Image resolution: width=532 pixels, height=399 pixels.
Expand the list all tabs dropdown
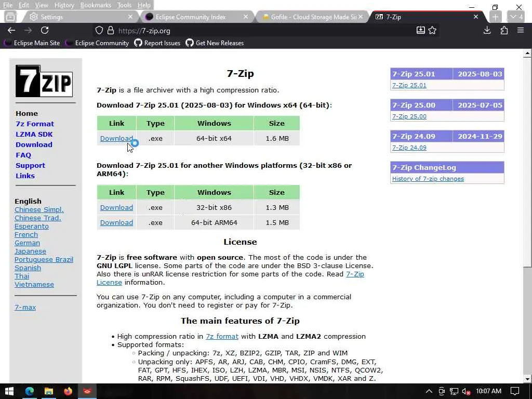tap(516, 17)
